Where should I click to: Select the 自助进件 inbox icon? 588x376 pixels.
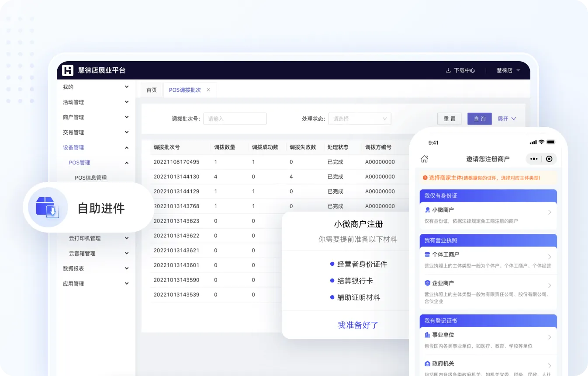[x=48, y=208]
